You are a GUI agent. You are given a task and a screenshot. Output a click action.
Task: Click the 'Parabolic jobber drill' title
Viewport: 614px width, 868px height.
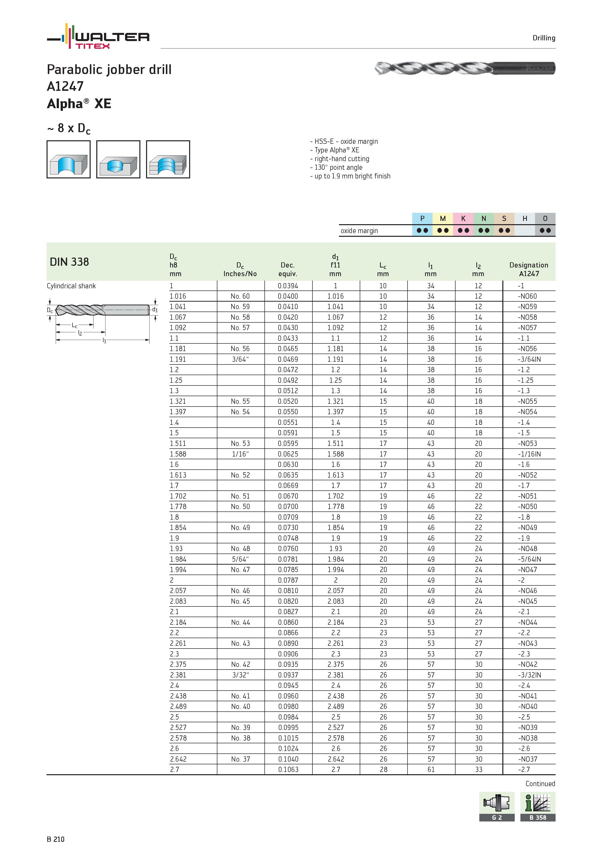(x=109, y=70)
